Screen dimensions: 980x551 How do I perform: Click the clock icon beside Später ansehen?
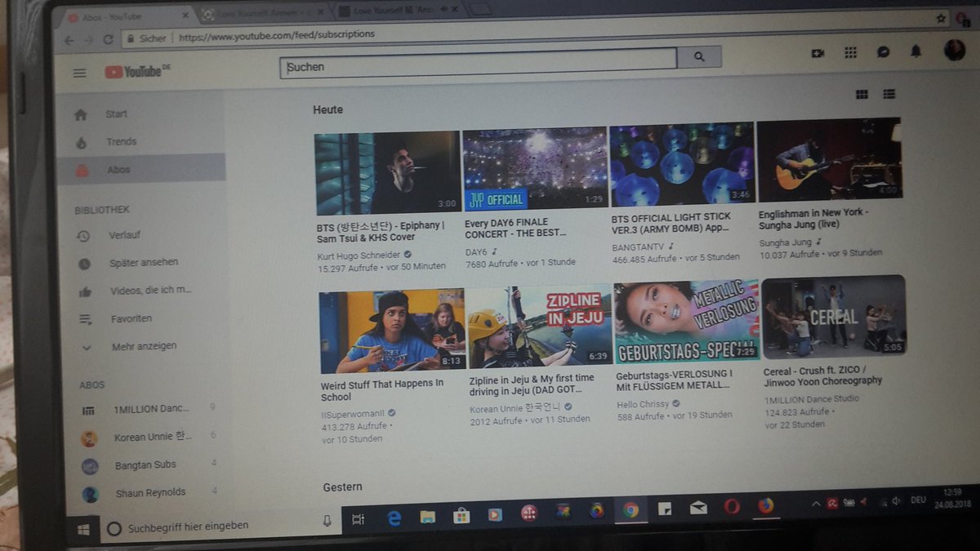[x=84, y=264]
